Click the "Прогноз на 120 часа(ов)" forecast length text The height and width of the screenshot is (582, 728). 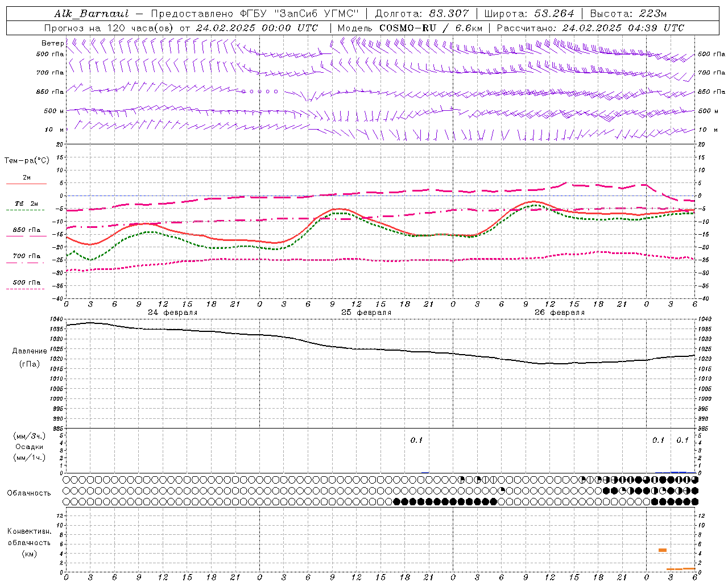(110, 28)
